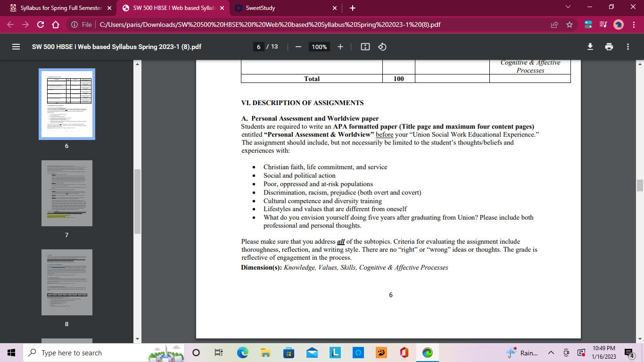Image resolution: width=644 pixels, height=362 pixels.
Task: Toggle the PDF sidebar menu icon
Action: click(x=16, y=47)
